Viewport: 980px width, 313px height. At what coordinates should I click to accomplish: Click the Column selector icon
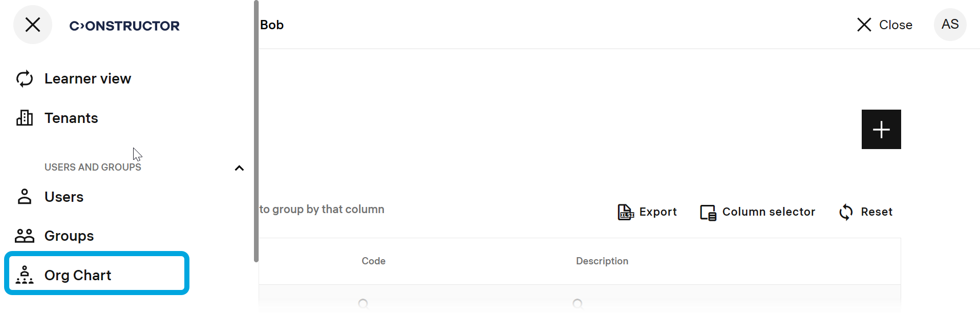tap(708, 212)
